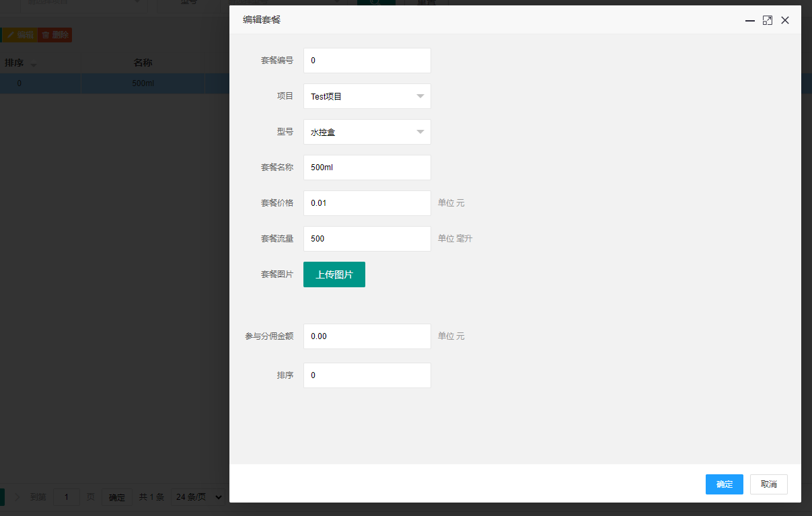Maximize the 编辑套餐 dialog
This screenshot has height=516, width=812.
click(768, 21)
